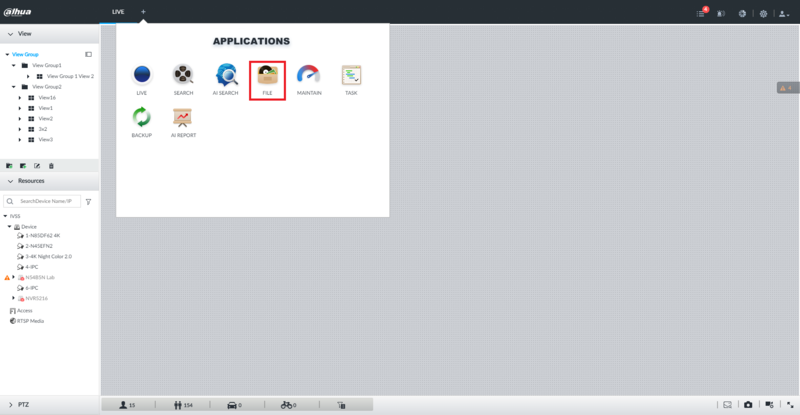Switch to the LIVE tab
Image resolution: width=800 pixels, height=415 pixels.
point(118,12)
